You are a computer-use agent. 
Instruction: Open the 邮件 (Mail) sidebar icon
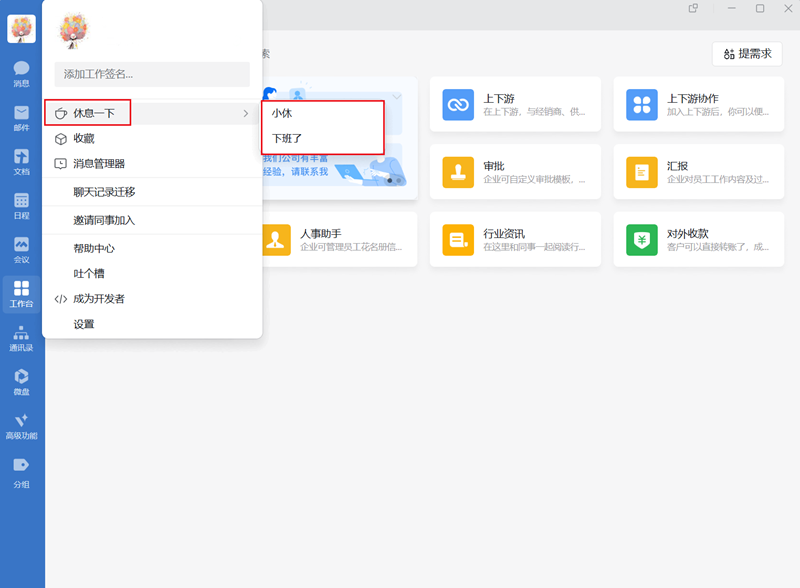(21, 118)
